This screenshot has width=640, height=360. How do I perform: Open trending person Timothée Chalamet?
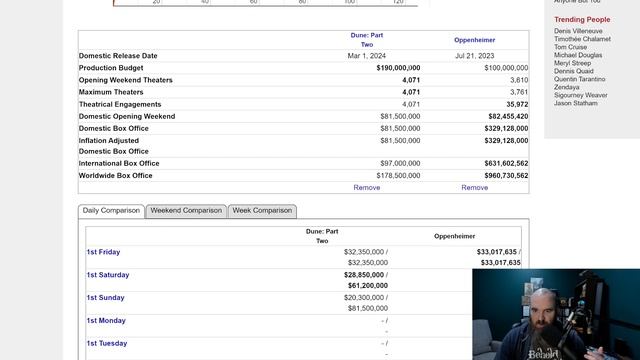tap(582, 39)
